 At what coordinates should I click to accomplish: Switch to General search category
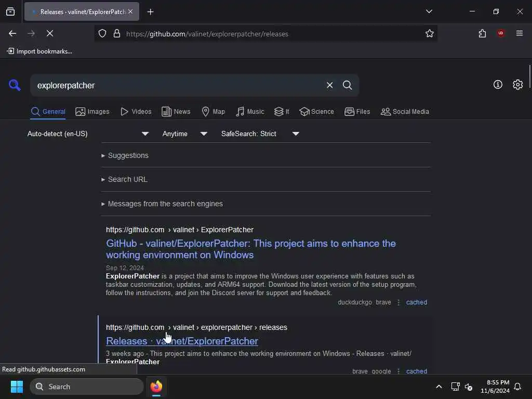click(48, 112)
